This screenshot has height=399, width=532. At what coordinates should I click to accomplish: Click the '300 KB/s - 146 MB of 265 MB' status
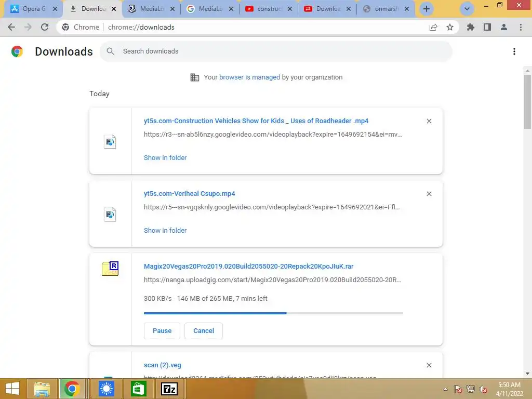206,299
